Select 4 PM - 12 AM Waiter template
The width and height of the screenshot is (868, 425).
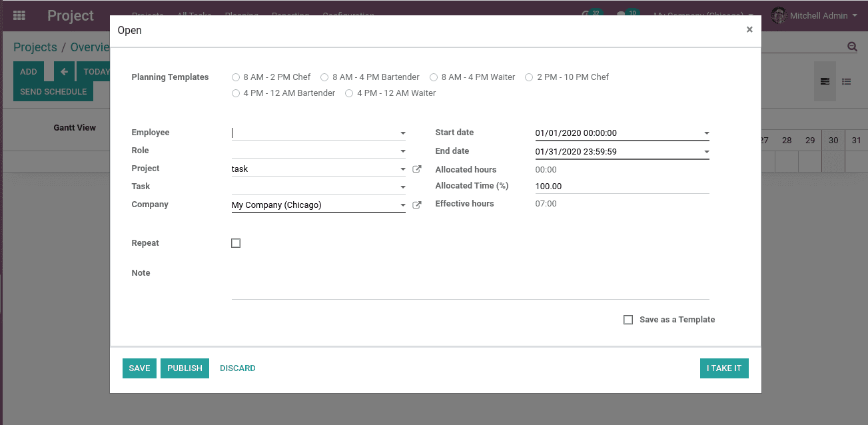click(x=349, y=93)
